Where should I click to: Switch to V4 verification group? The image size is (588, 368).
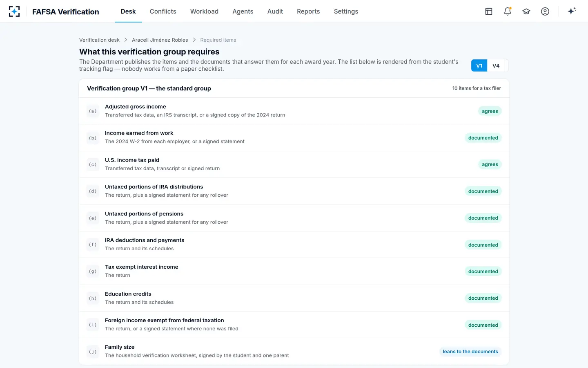tap(496, 65)
